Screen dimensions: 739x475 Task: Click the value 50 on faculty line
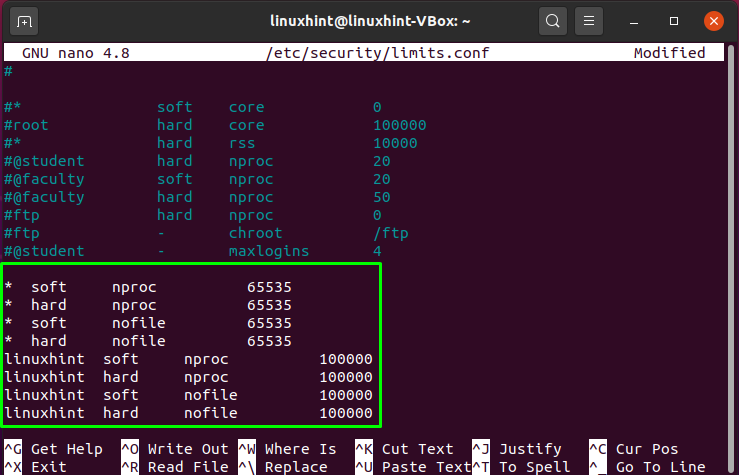382,197
